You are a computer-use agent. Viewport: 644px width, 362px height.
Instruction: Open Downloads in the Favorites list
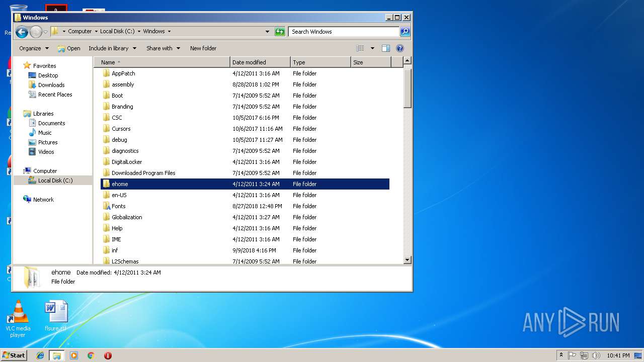51,85
